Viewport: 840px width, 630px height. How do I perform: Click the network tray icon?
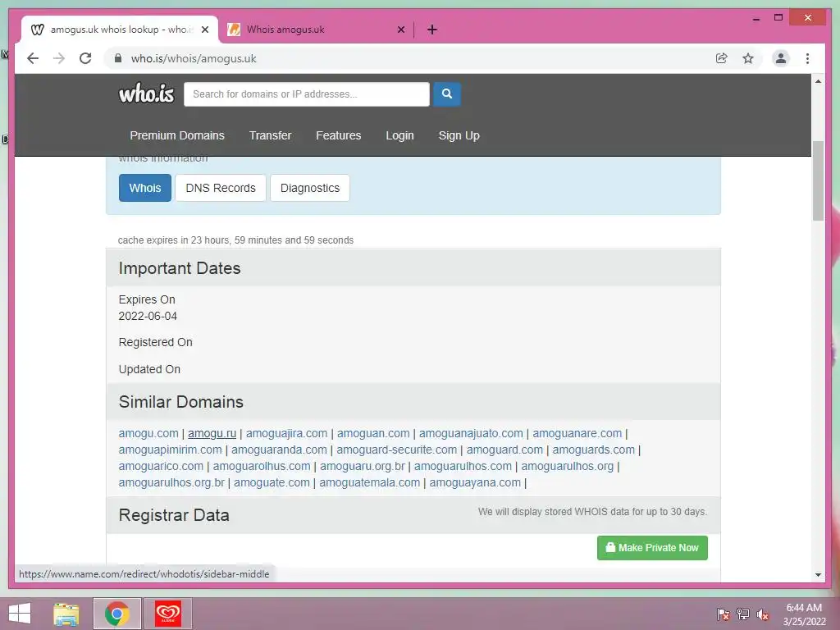743,614
